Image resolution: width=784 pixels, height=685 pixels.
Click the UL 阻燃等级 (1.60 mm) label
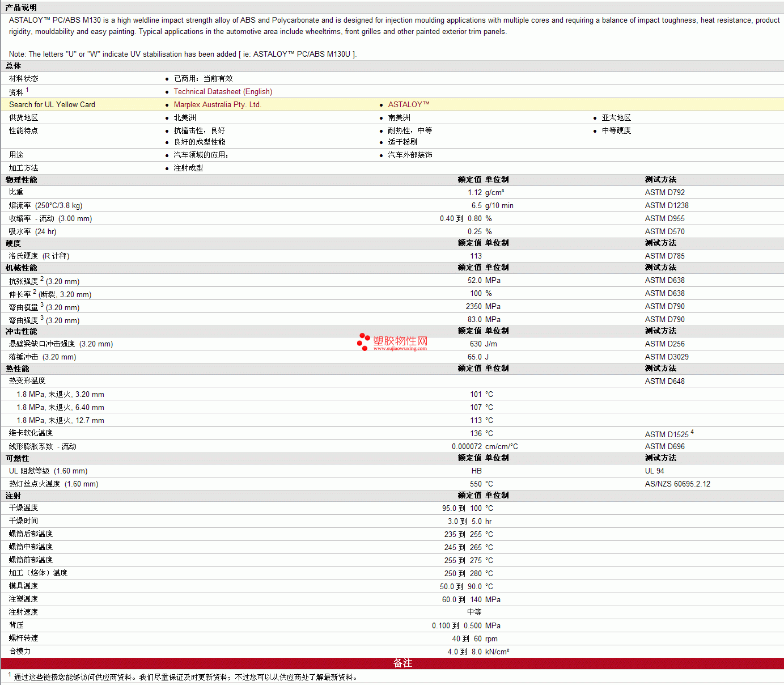pos(48,471)
